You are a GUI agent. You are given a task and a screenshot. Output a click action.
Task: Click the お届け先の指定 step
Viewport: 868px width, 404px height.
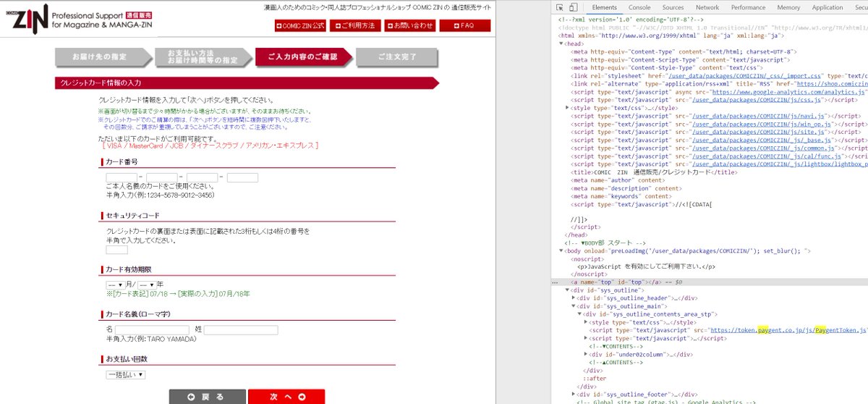point(103,56)
